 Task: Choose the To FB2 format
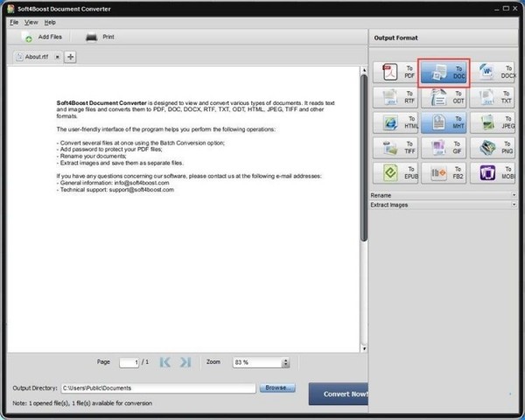coord(444,173)
